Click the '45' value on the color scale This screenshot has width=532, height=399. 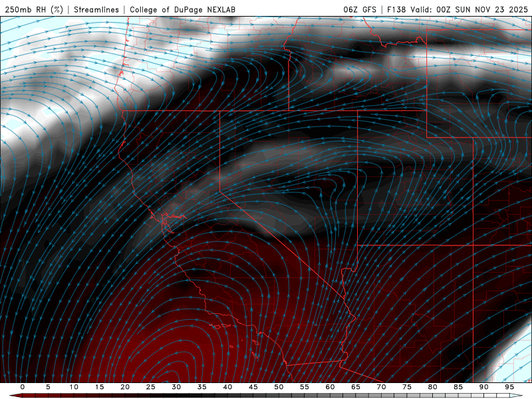(x=253, y=387)
